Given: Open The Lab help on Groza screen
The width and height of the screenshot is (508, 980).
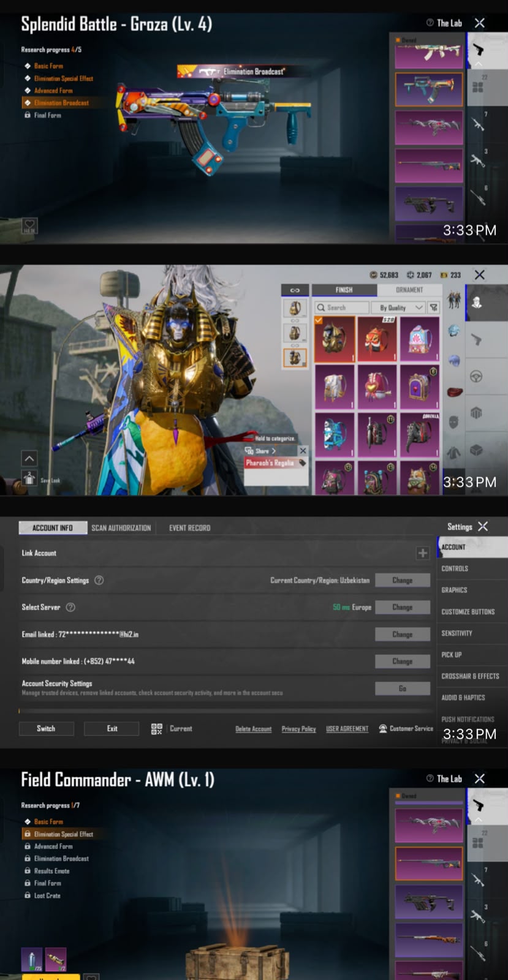Looking at the screenshot, I should [x=430, y=23].
